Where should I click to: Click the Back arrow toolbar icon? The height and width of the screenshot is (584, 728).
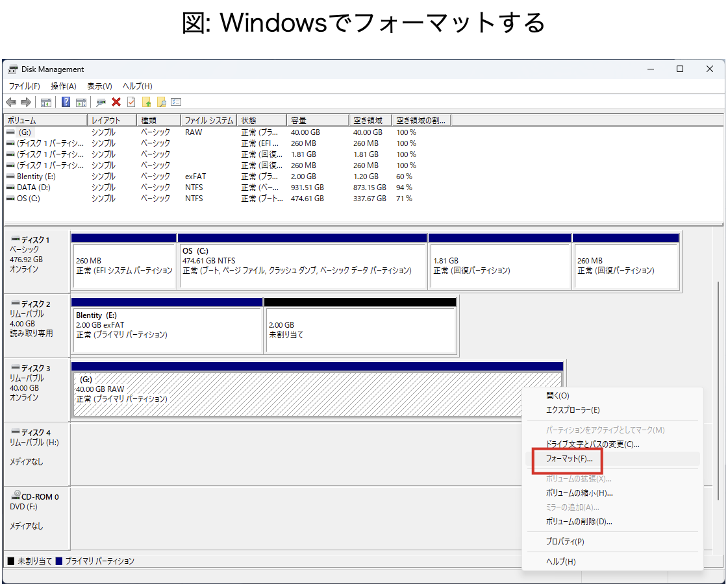11,102
